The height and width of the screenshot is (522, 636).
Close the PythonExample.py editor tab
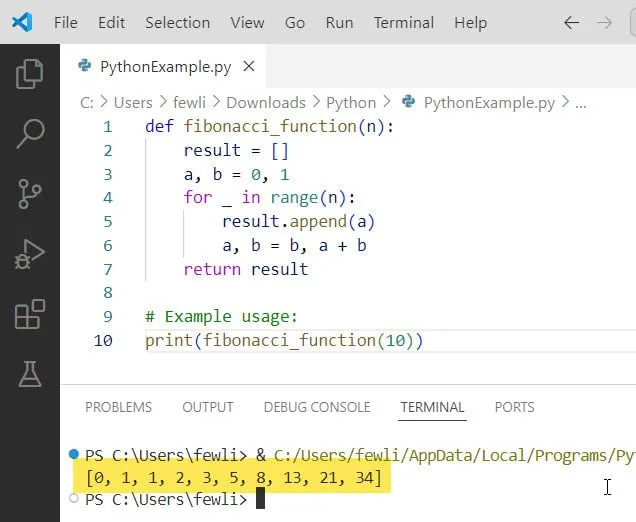(x=249, y=67)
